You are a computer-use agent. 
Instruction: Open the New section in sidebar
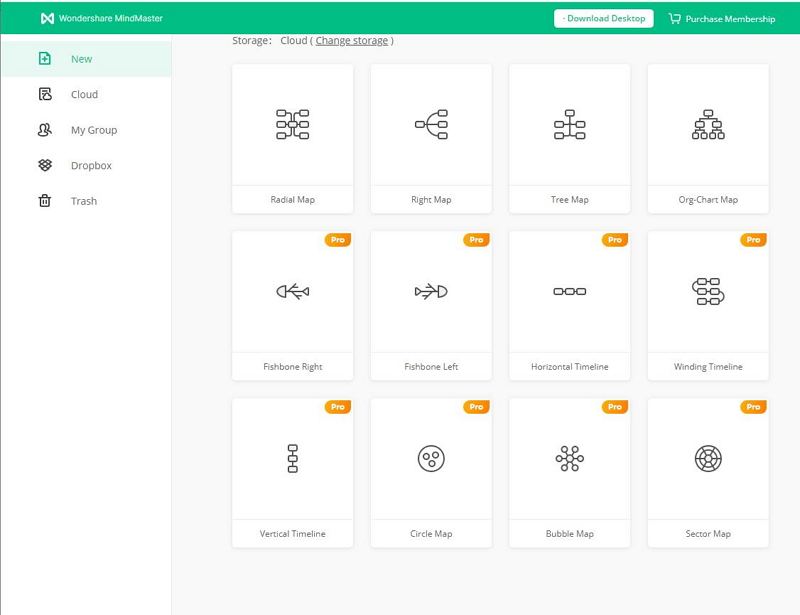pyautogui.click(x=81, y=59)
